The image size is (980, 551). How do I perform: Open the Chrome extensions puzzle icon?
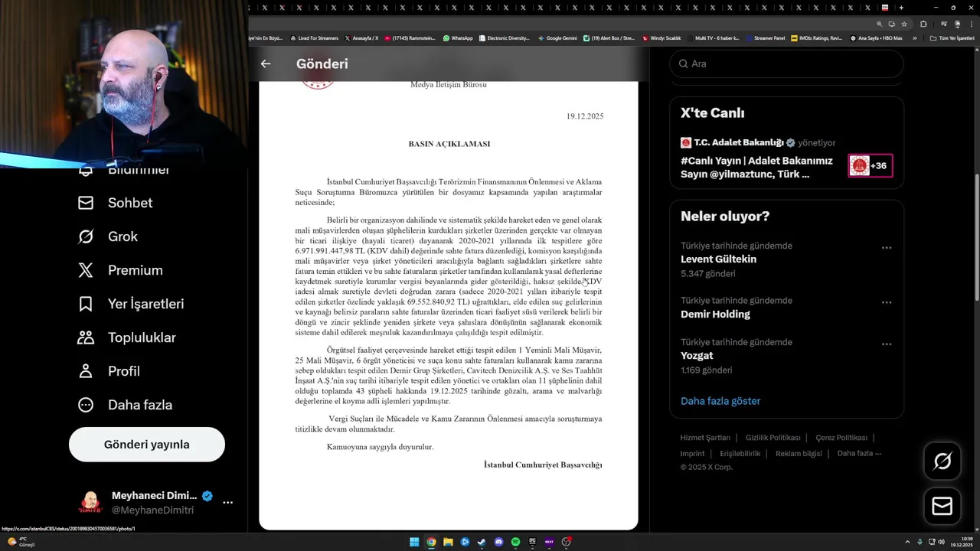pyautogui.click(x=923, y=24)
